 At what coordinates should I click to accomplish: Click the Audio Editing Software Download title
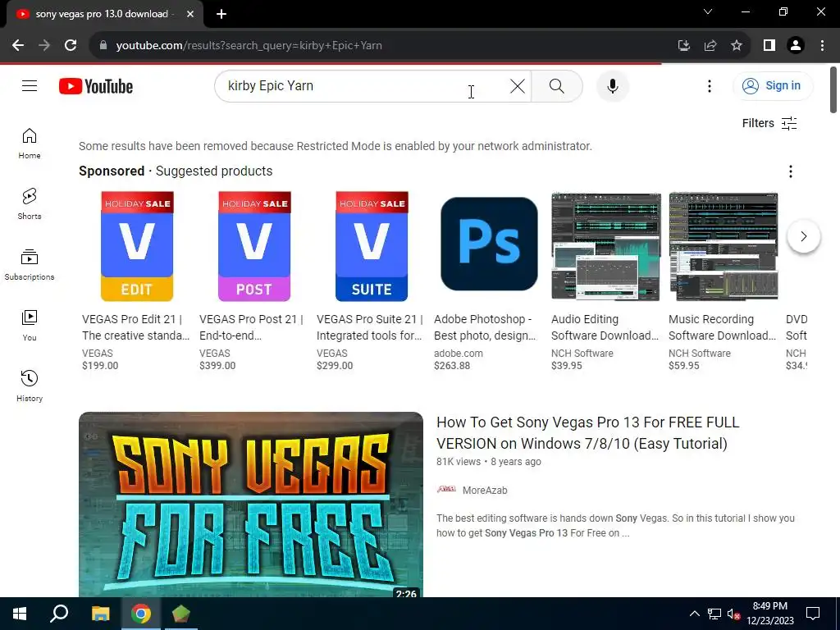tap(605, 327)
